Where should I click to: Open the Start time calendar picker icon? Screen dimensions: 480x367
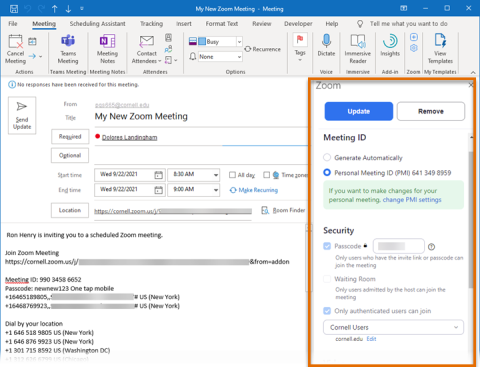pos(159,175)
